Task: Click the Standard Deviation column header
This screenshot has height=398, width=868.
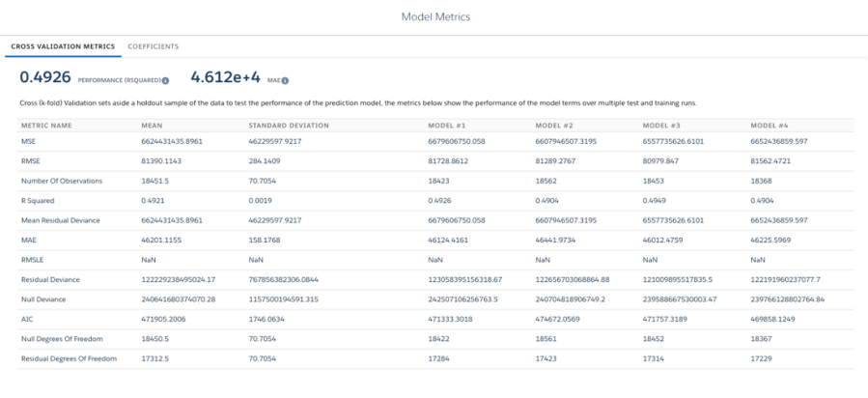Action: click(x=289, y=126)
